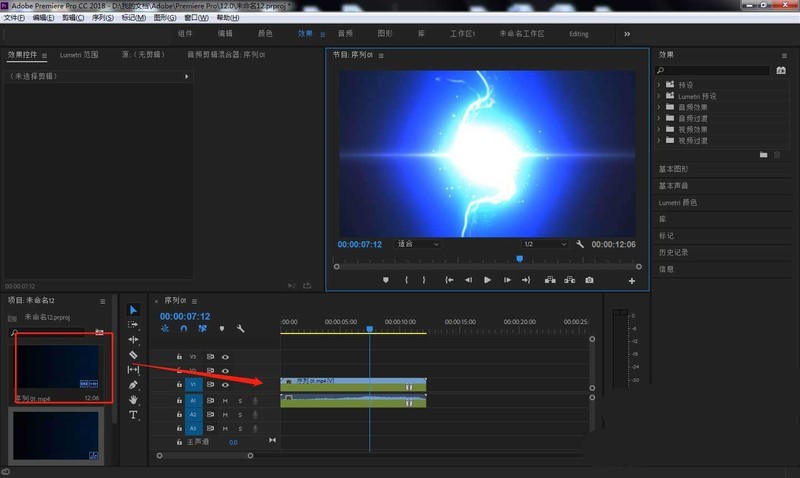Select the Hand tool
This screenshot has height=478, width=800.
(x=133, y=400)
